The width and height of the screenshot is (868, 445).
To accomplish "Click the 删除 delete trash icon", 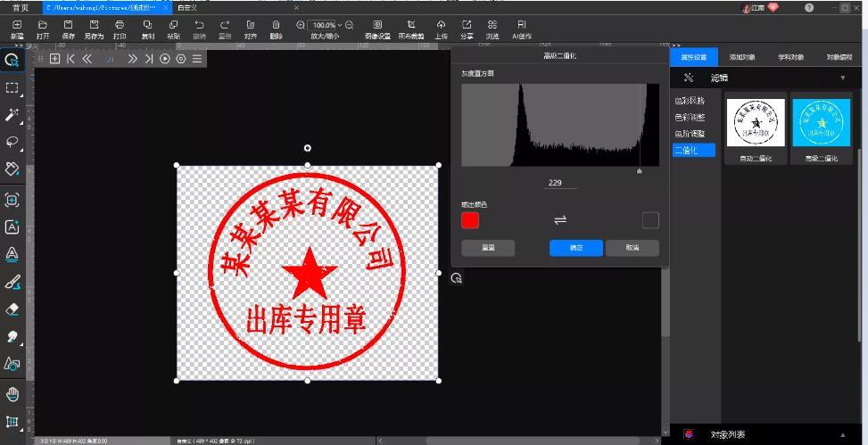I will [277, 25].
